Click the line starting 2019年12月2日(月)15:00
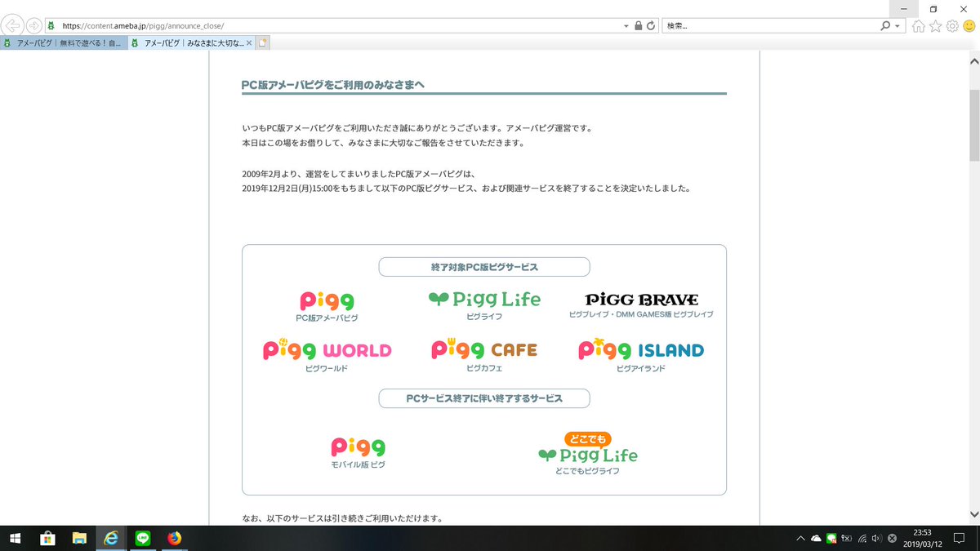 467,189
